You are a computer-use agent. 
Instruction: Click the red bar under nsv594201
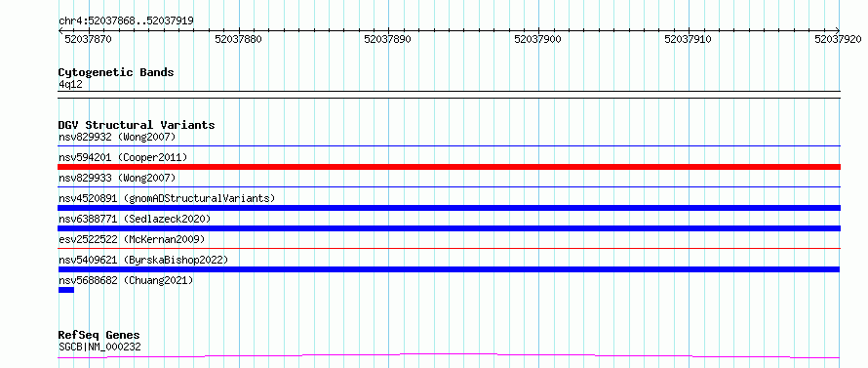click(x=449, y=167)
